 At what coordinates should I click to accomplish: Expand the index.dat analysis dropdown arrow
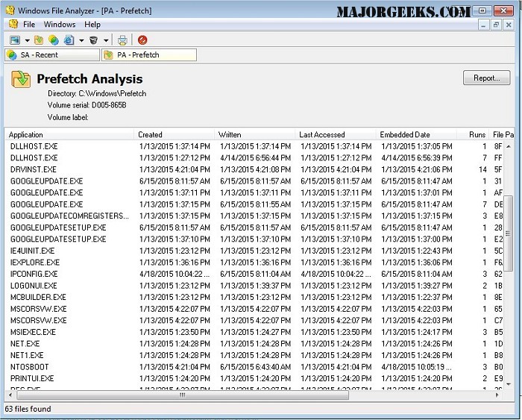(81, 40)
